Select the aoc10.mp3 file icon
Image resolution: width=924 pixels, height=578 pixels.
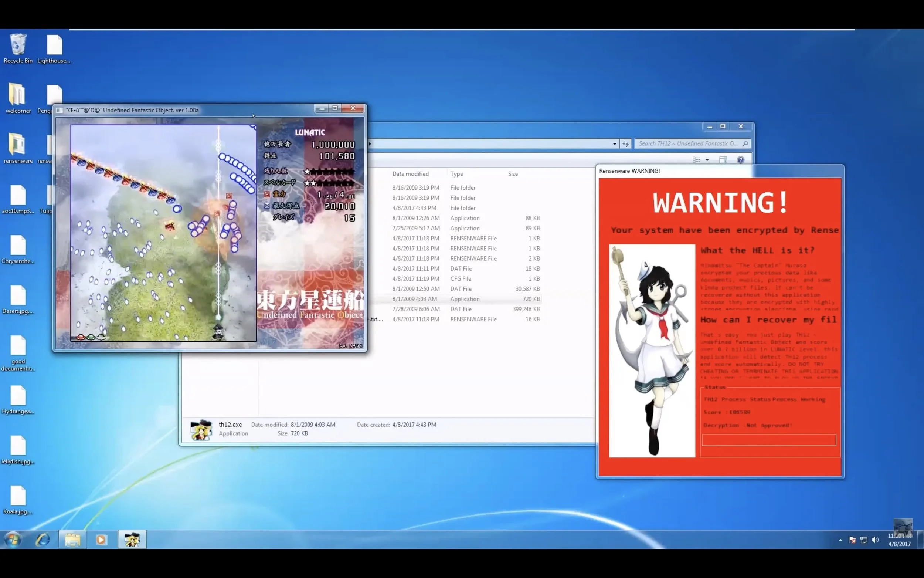tap(18, 199)
